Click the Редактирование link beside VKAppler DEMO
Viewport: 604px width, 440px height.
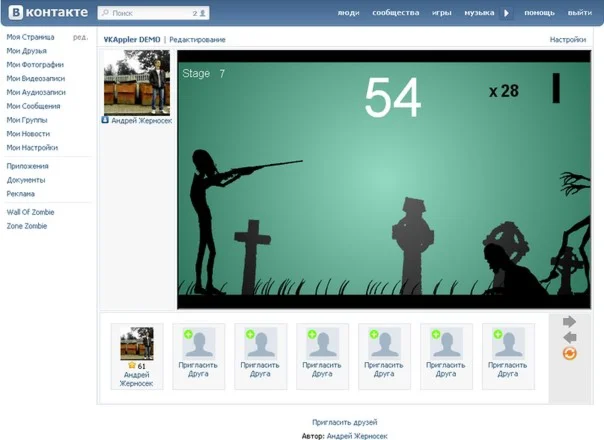[197, 40]
